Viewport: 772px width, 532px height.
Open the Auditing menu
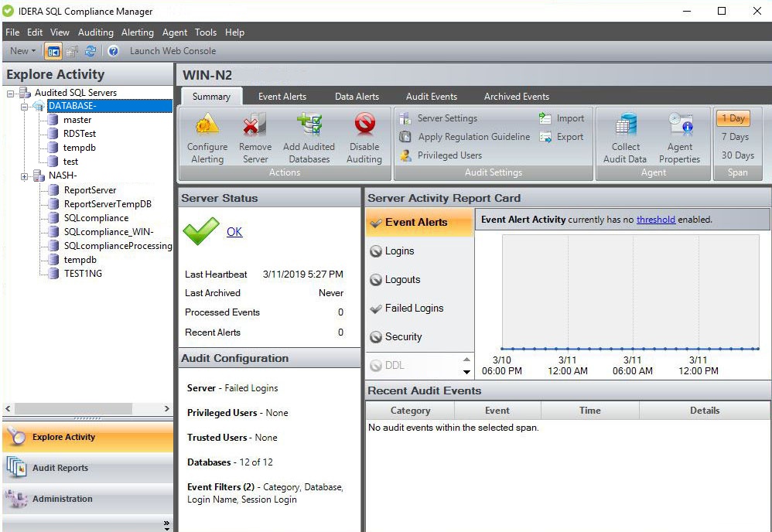coord(95,32)
